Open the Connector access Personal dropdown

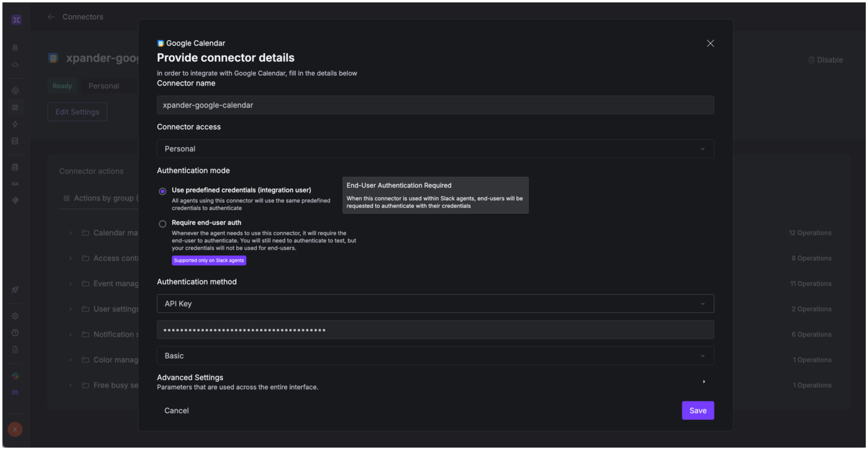[435, 149]
